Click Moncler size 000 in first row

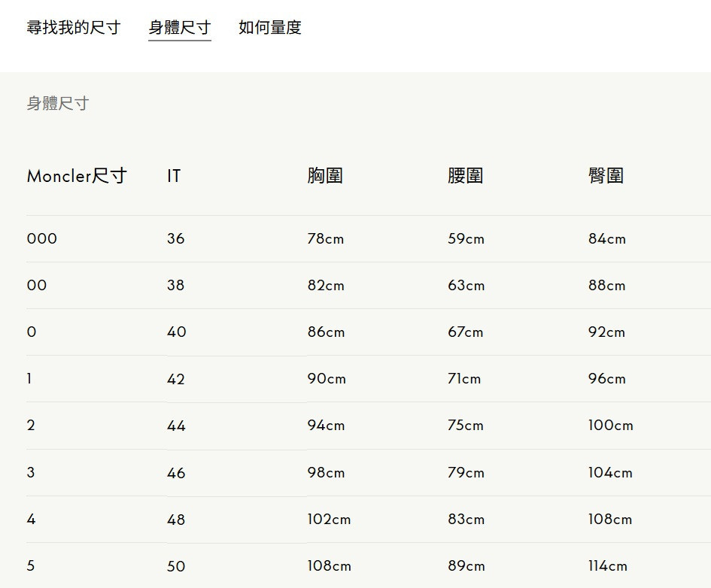(x=42, y=239)
